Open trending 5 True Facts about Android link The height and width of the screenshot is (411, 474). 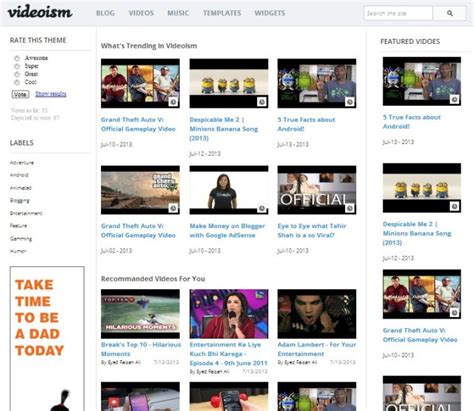coord(306,124)
